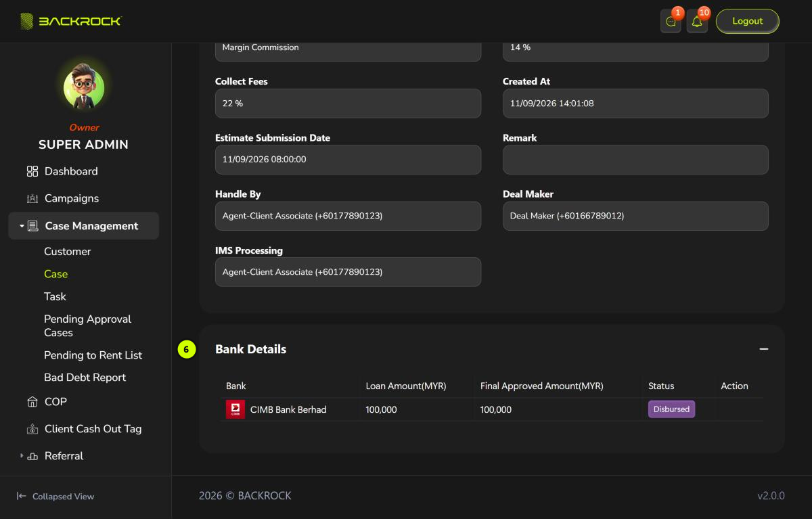
Task: Click the IMS Processing field
Action: (348, 272)
